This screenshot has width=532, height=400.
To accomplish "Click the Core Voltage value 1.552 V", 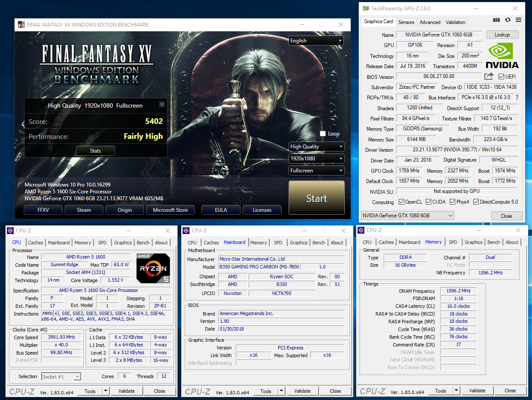I will click(115, 280).
